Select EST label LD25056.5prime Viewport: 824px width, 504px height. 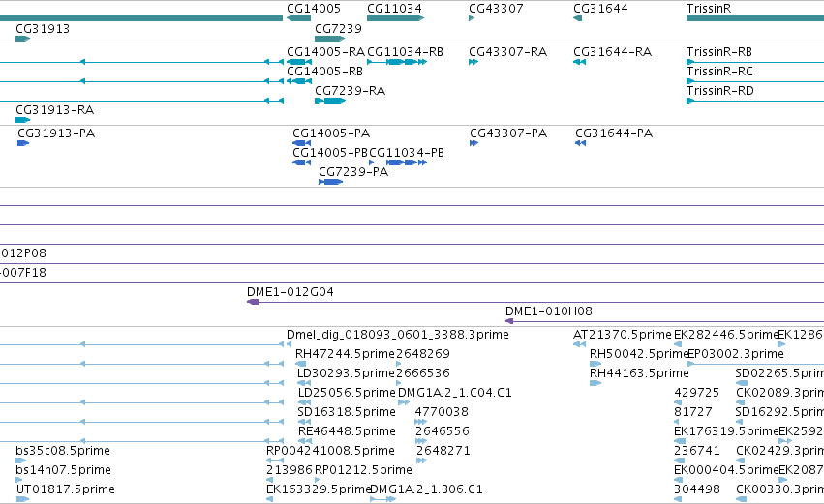(x=347, y=393)
